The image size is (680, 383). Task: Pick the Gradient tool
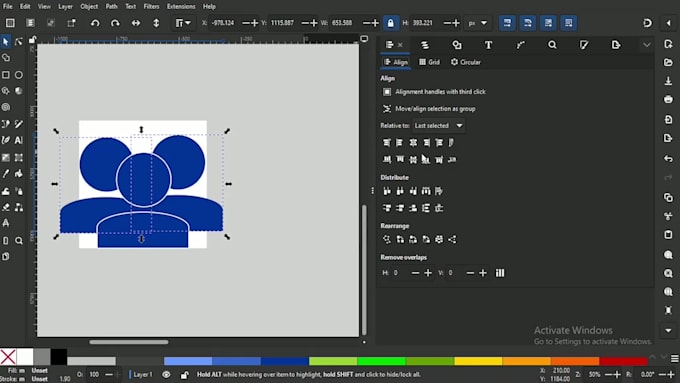[x=6, y=157]
